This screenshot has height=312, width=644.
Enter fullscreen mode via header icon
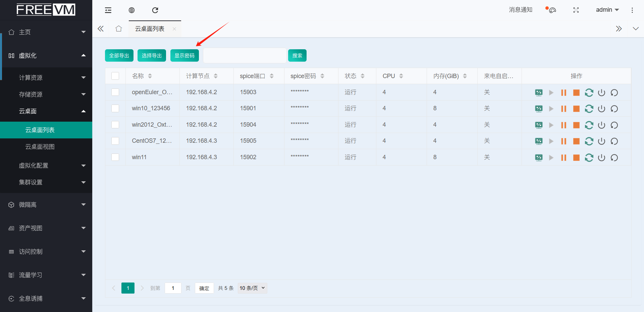pyautogui.click(x=576, y=10)
